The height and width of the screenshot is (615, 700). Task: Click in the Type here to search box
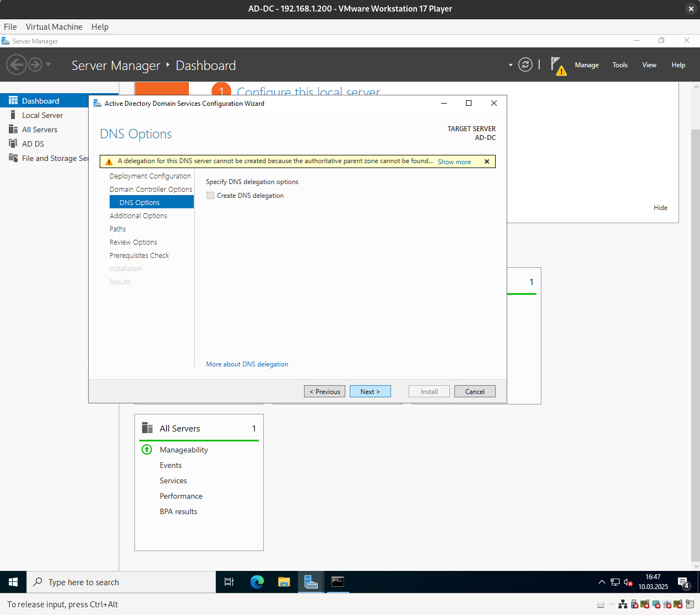tap(121, 582)
